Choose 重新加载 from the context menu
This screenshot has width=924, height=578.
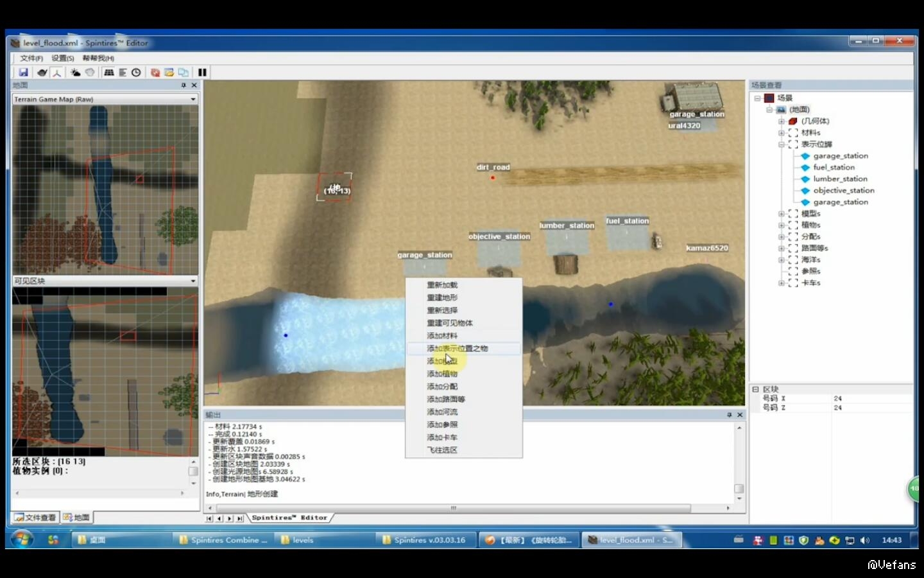point(464,285)
